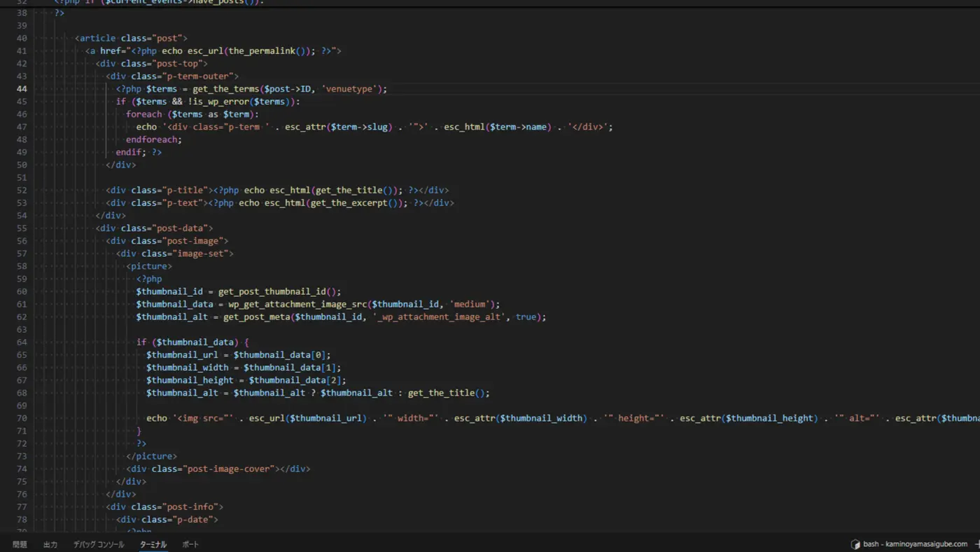Click line number 40 in the gutter
This screenshot has height=552, width=980.
pos(22,39)
